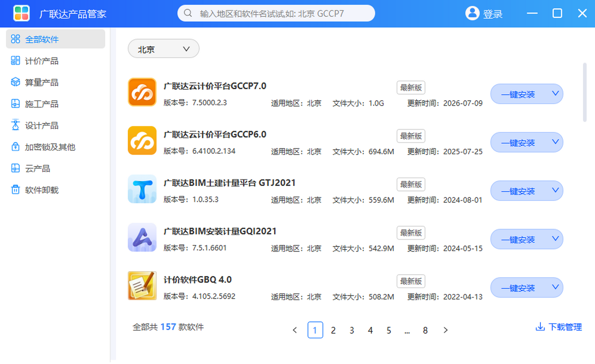Click the title 广联达BIM土建计量平台 GTJ2021

point(230,183)
